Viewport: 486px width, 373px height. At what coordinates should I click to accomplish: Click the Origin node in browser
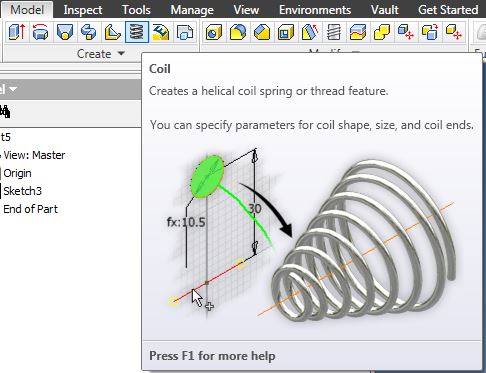pos(17,173)
